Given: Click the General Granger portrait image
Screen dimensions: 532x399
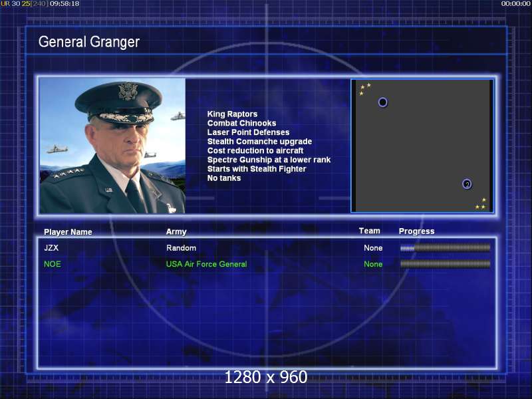Looking at the screenshot, I should 112,146.
